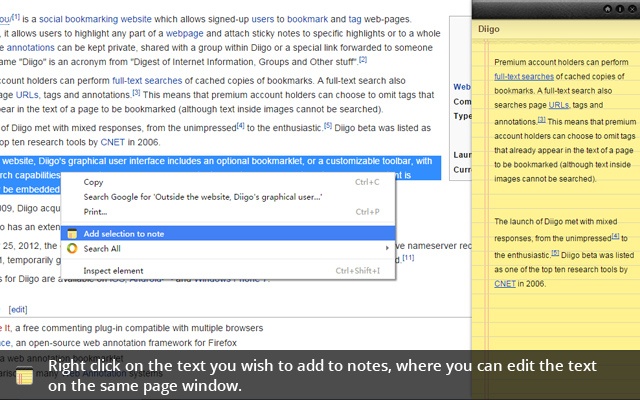640x400 pixels.
Task: Click 'a free commenting plug-in compatible with multiple browsers'
Action: (x=139, y=328)
